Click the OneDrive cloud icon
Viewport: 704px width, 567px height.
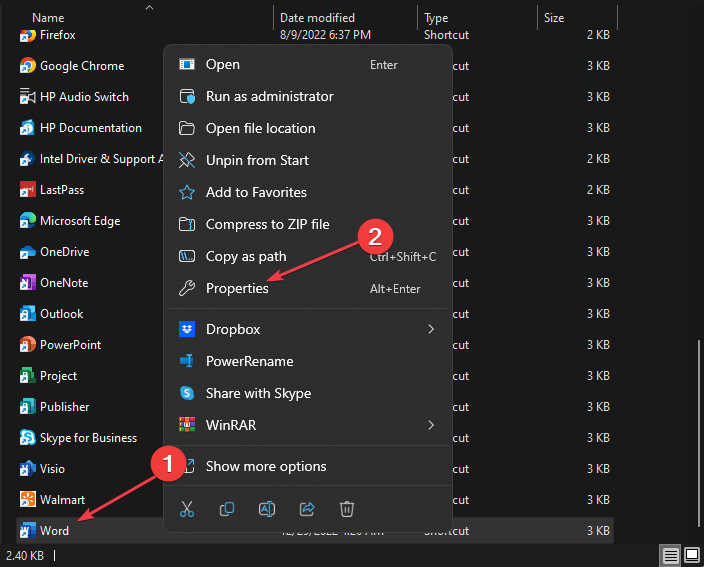(x=27, y=252)
